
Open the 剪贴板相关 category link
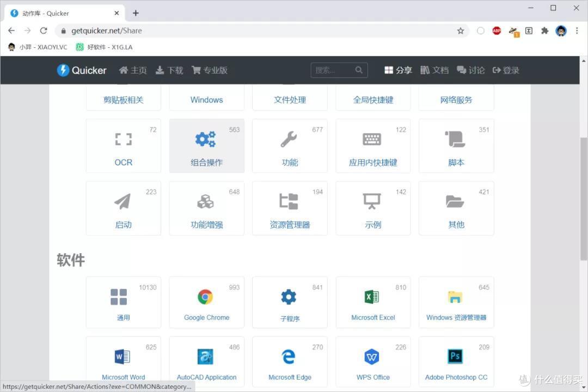click(124, 100)
